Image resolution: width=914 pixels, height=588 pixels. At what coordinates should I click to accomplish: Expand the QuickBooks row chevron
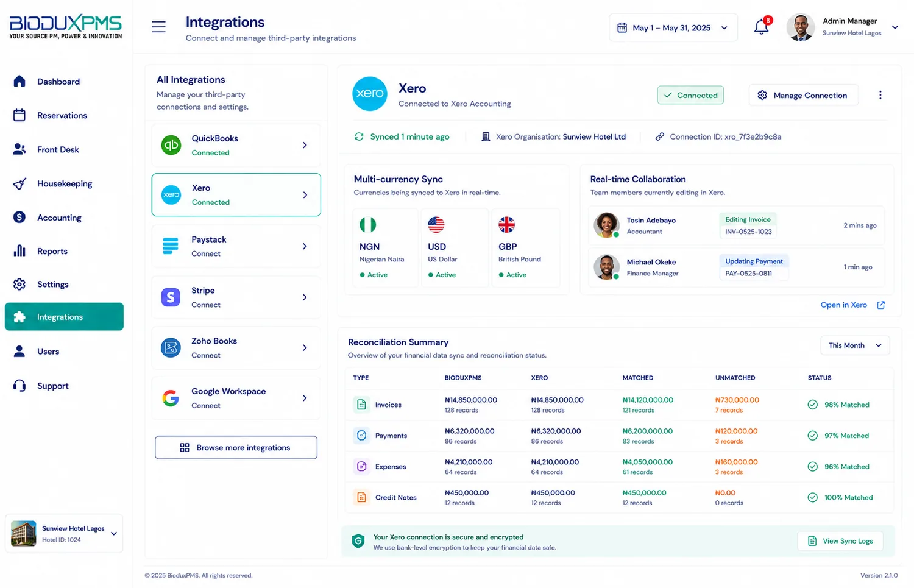pyautogui.click(x=305, y=145)
